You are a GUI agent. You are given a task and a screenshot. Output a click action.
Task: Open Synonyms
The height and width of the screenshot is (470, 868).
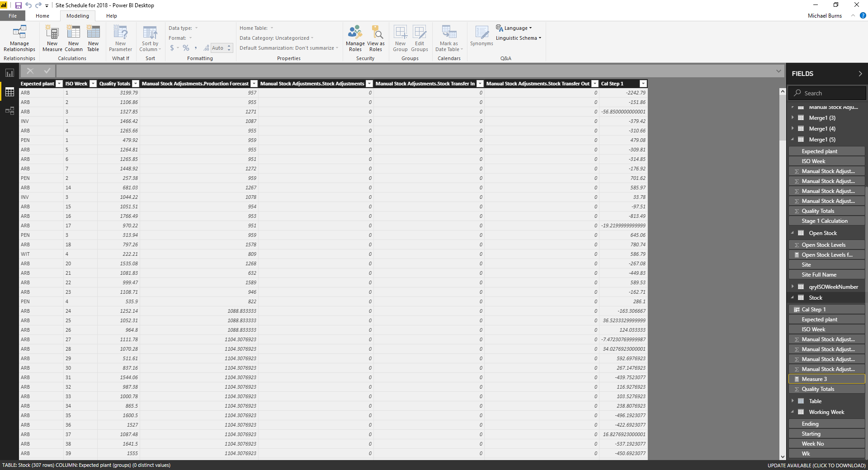(481, 36)
